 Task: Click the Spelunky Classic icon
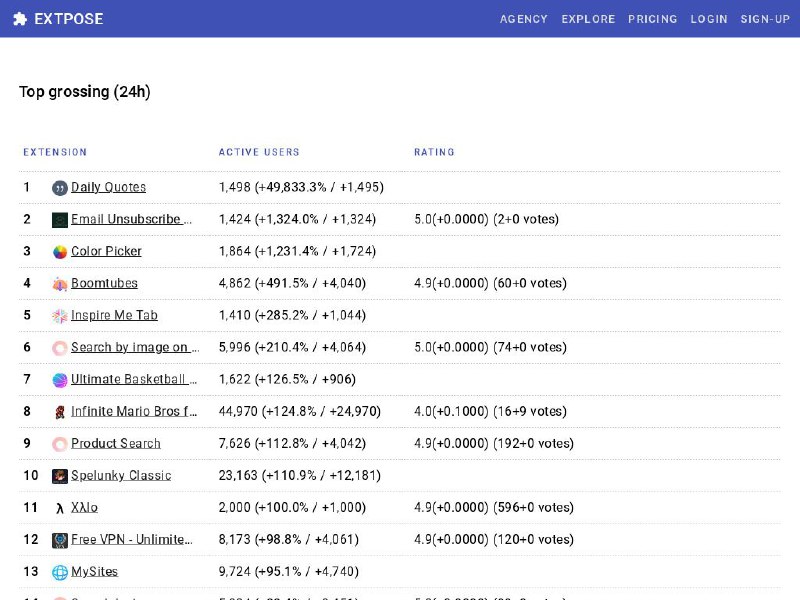(x=60, y=476)
